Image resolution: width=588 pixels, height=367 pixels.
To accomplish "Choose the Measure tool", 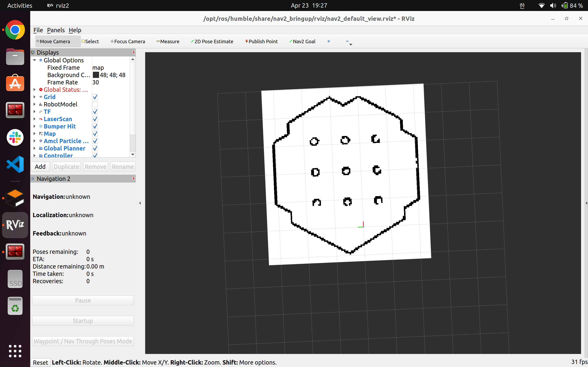I will coord(168,42).
